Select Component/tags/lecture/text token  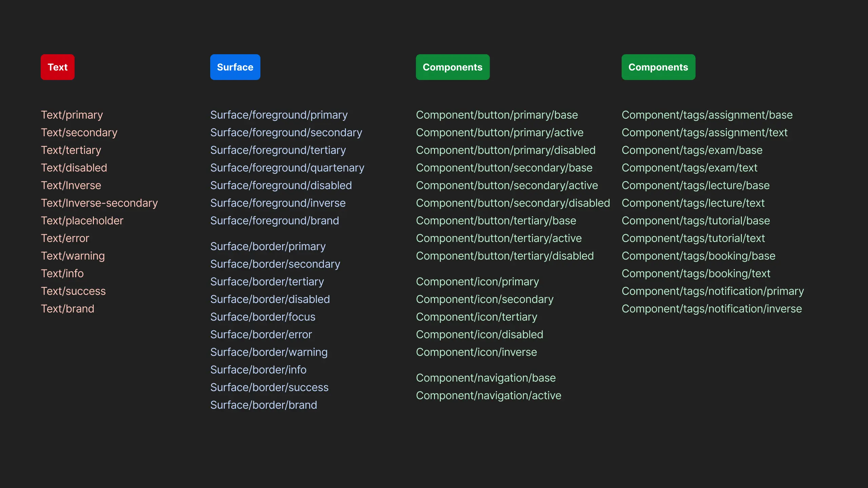pyautogui.click(x=693, y=203)
